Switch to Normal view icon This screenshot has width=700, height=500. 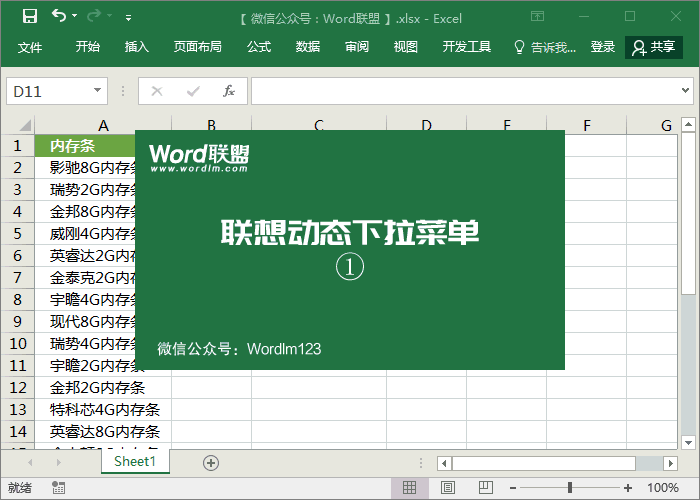tap(409, 488)
